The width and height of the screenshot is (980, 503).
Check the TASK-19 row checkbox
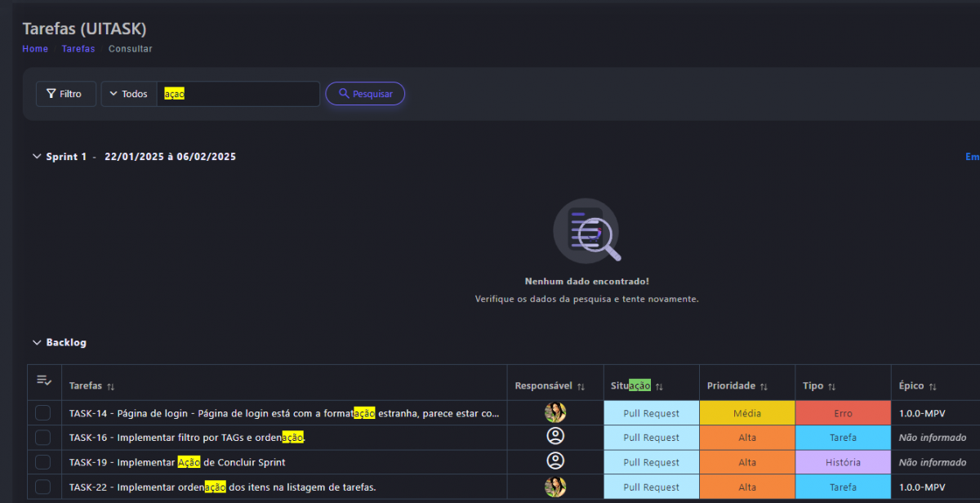click(43, 463)
